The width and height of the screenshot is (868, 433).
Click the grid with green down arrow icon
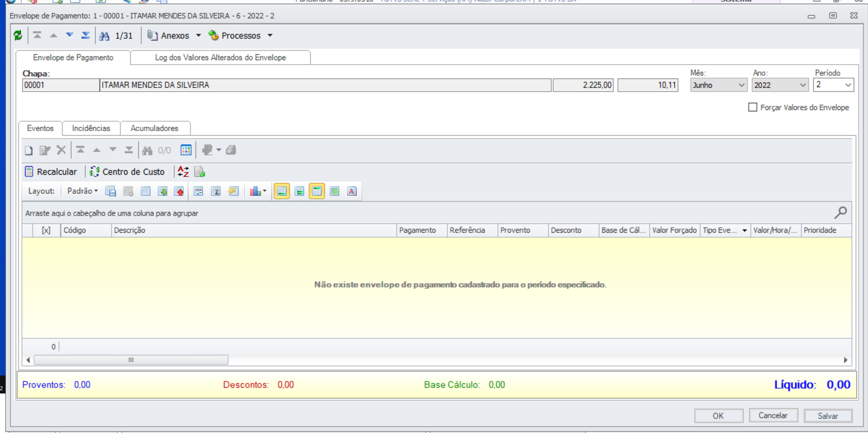coord(163,191)
